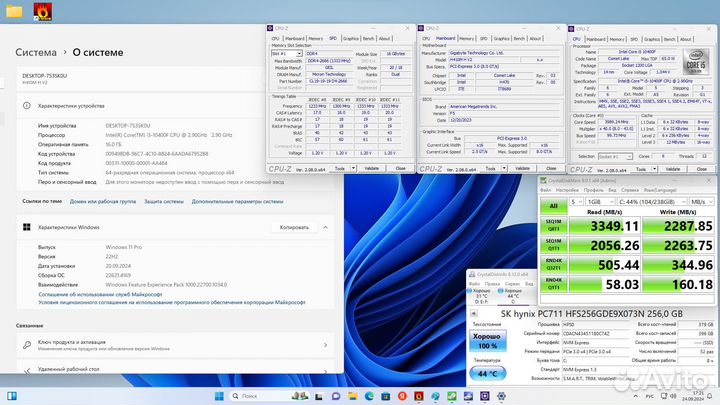Run the SEQ1M Q1T1 test
Screen dimensions: 720x405
(x=553, y=245)
